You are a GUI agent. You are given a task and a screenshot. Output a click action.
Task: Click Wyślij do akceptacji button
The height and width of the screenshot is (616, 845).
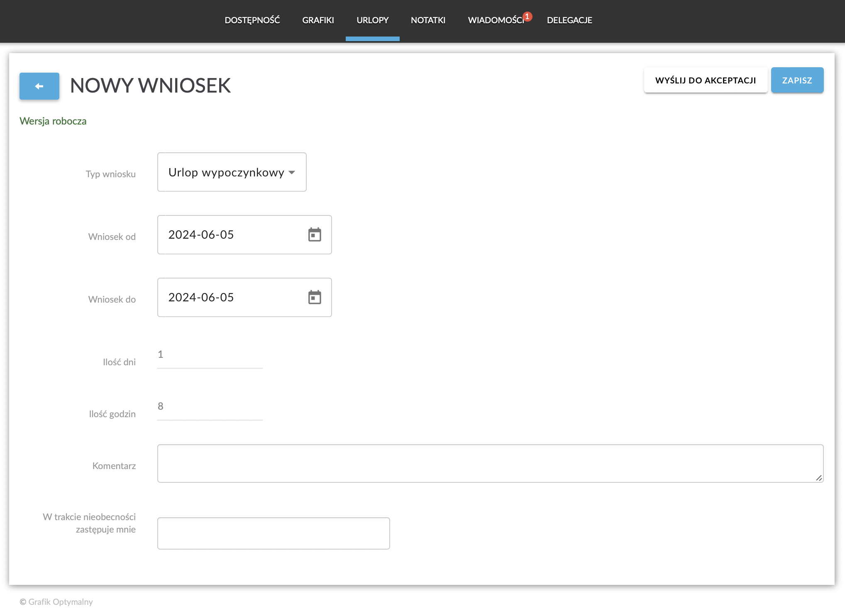click(x=705, y=81)
